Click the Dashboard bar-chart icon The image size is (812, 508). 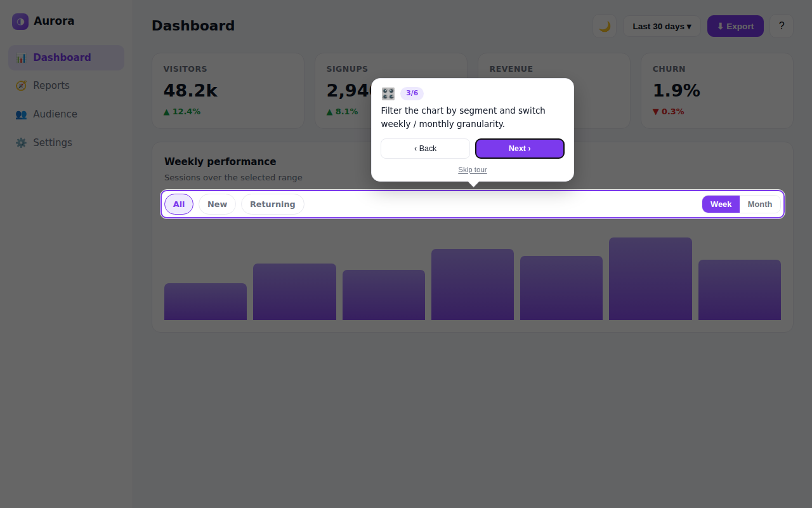[21, 58]
